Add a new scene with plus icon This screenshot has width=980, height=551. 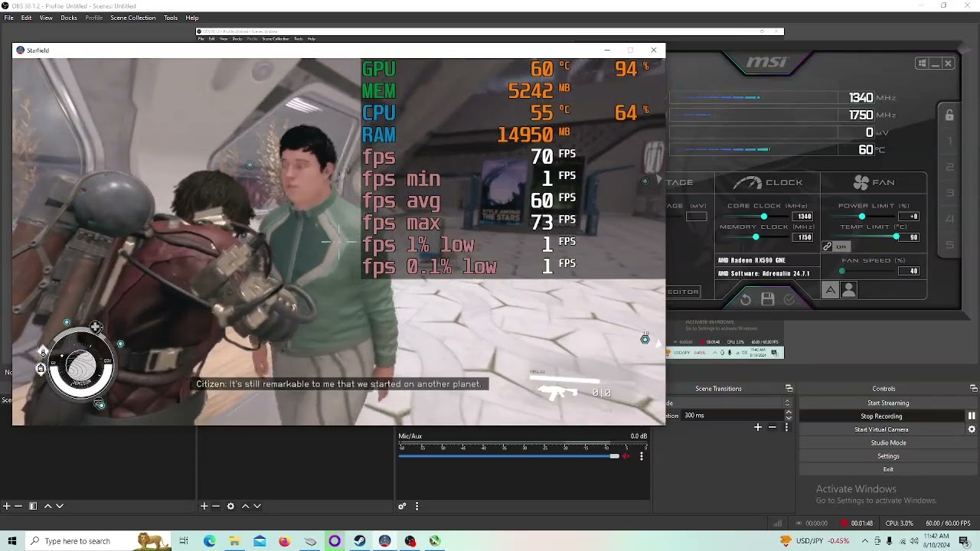(x=7, y=506)
